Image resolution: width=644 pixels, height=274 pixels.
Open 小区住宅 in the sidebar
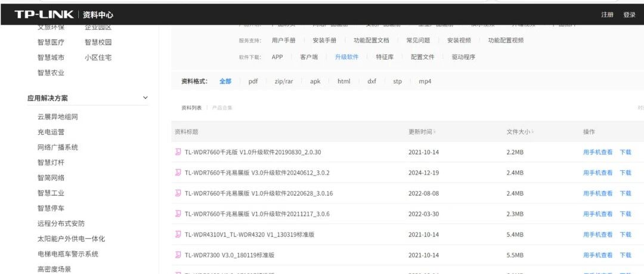click(98, 57)
